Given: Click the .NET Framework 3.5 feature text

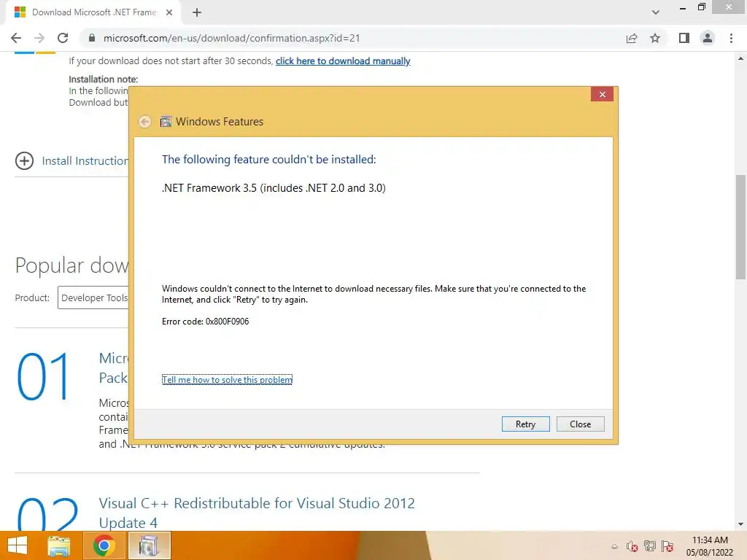Looking at the screenshot, I should click(274, 188).
